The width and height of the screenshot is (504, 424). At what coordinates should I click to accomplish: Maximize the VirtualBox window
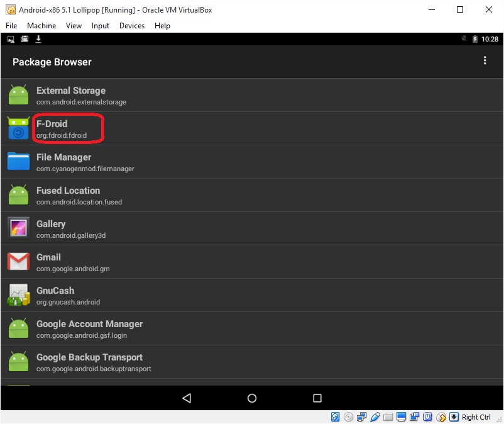pos(460,9)
